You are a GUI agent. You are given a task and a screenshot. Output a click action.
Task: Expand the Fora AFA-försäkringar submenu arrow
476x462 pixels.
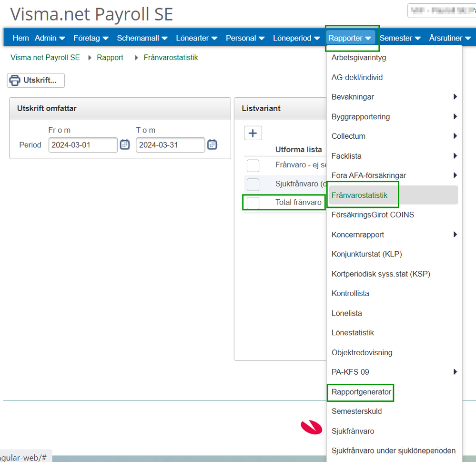(x=455, y=175)
